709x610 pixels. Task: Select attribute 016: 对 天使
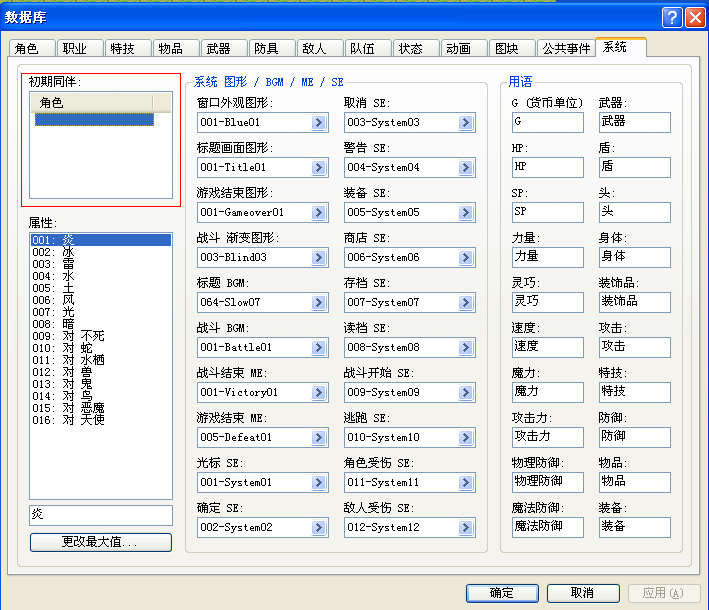[101, 420]
